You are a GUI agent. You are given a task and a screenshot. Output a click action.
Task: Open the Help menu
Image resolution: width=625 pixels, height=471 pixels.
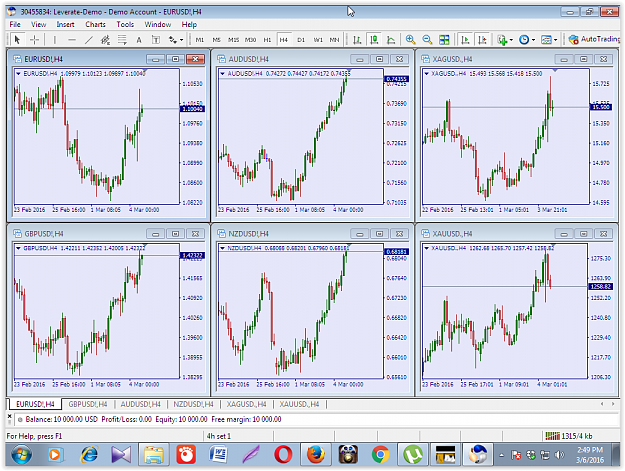pos(189,24)
